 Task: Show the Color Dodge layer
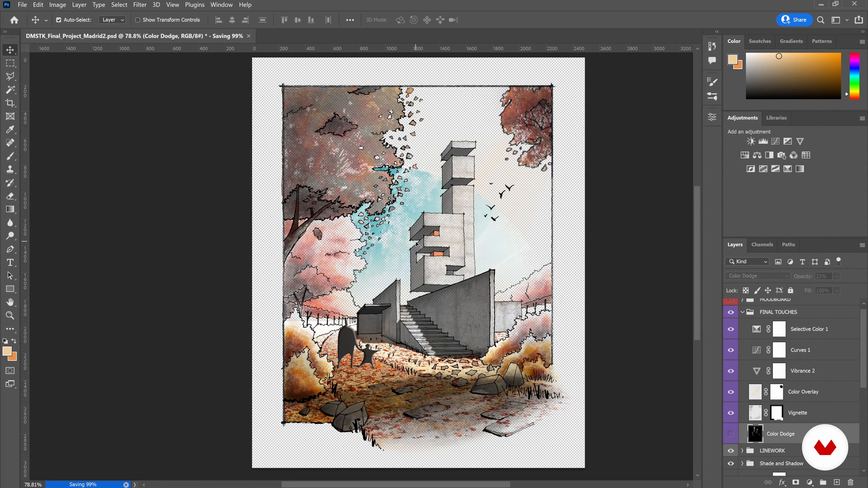pyautogui.click(x=731, y=434)
